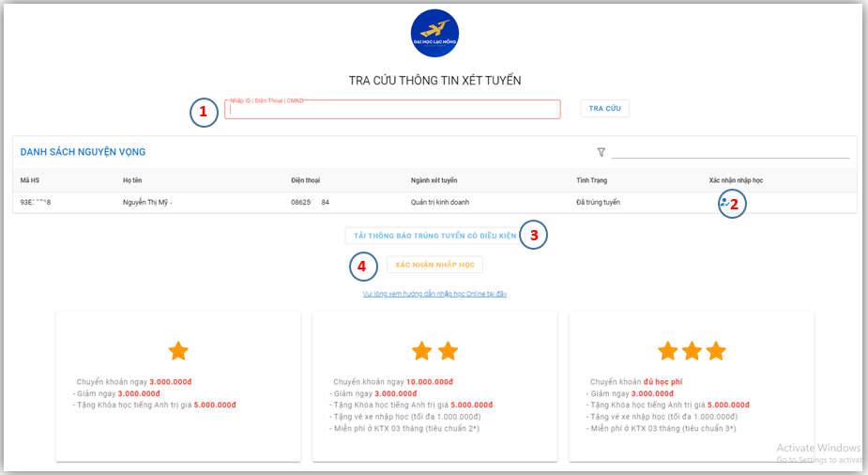Image resolution: width=868 pixels, height=475 pixels.
Task: Select the Nguyễn Thị Mỹ name cell
Action: click(146, 202)
